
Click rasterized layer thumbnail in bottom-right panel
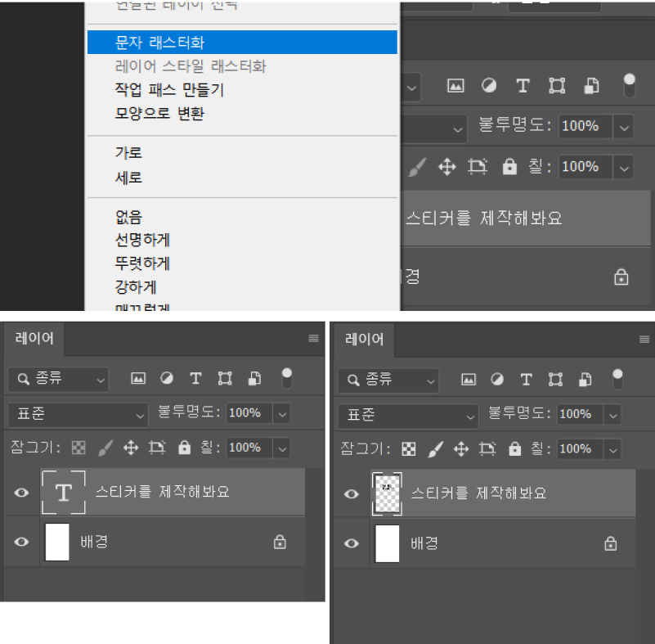click(386, 493)
